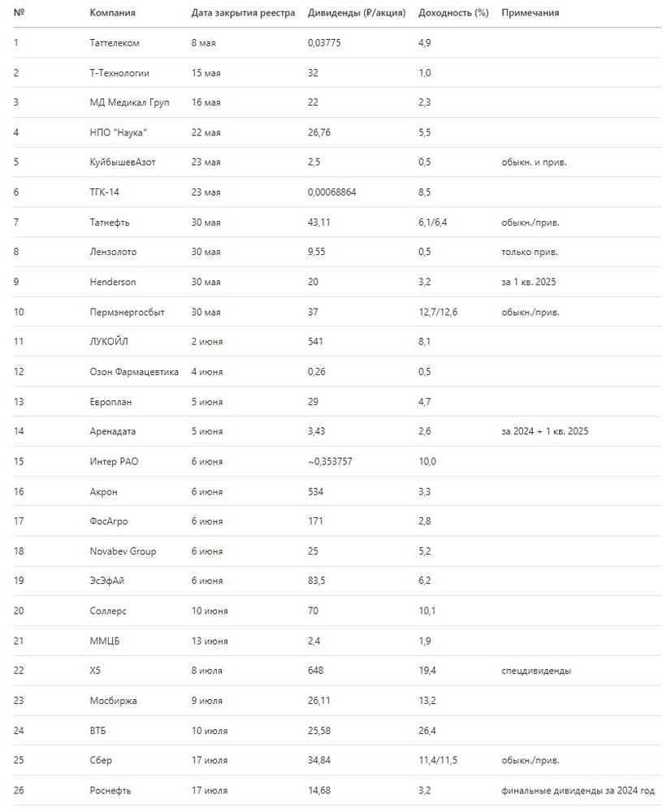Click the Дивиденды (₽/акция) column header
This screenshot has height=812, width=667.
coord(357,13)
